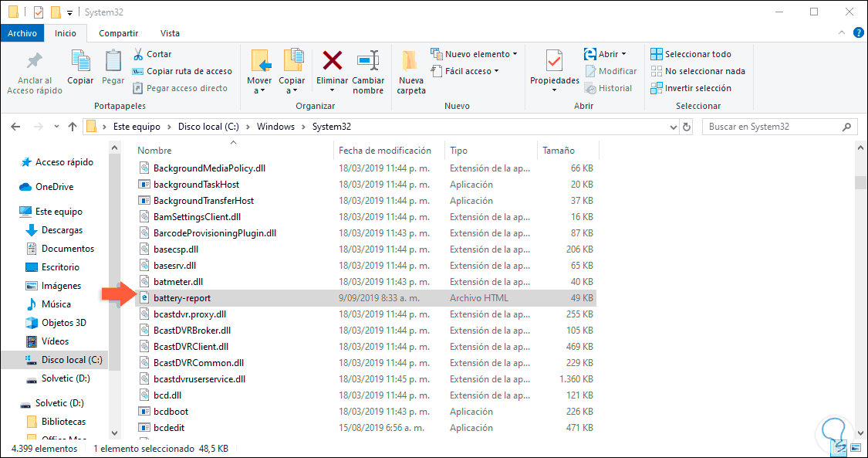Select Imágenes in the sidebar
This screenshot has height=458, width=868.
tap(62, 286)
